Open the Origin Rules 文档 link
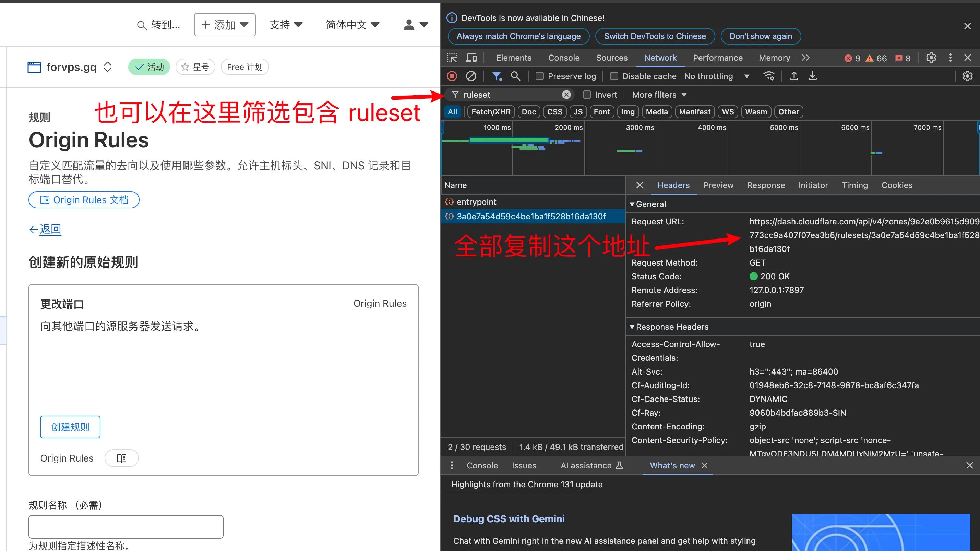The height and width of the screenshot is (551, 980). [x=84, y=200]
